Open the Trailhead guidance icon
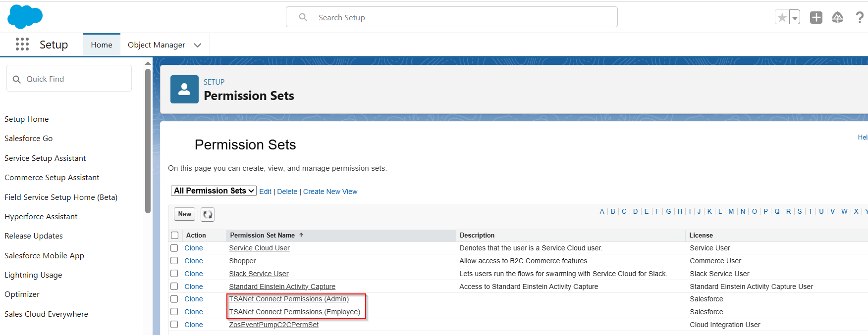The width and height of the screenshot is (868, 335). point(837,18)
